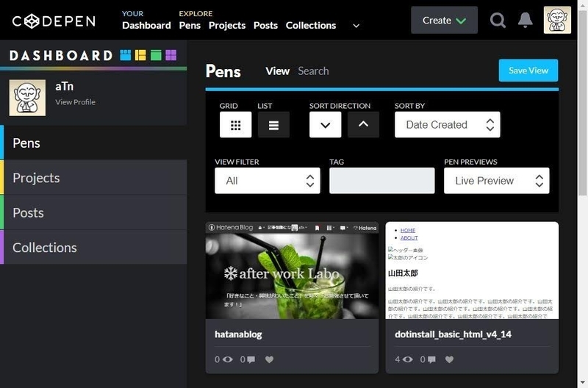Click the Save View button
Screen dimensions: 588x388
click(528, 71)
